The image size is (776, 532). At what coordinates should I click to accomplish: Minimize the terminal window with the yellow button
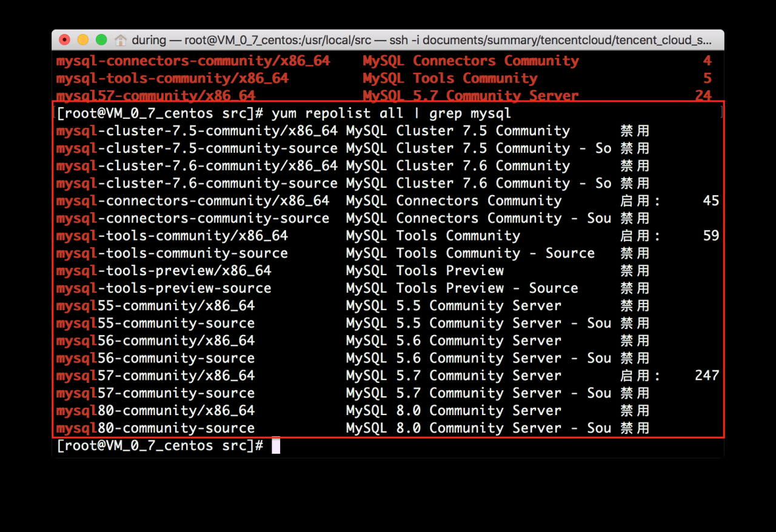coord(83,40)
